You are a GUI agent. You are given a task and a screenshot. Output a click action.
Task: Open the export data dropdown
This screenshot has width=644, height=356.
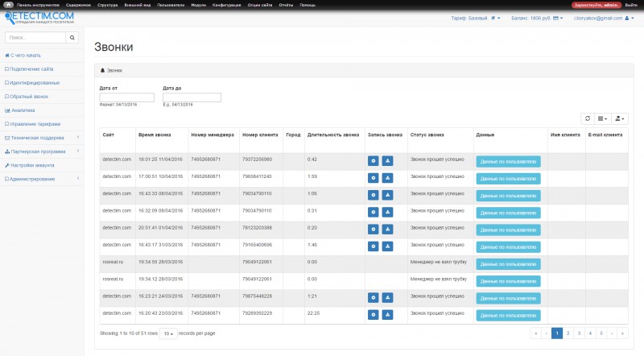tap(620, 118)
